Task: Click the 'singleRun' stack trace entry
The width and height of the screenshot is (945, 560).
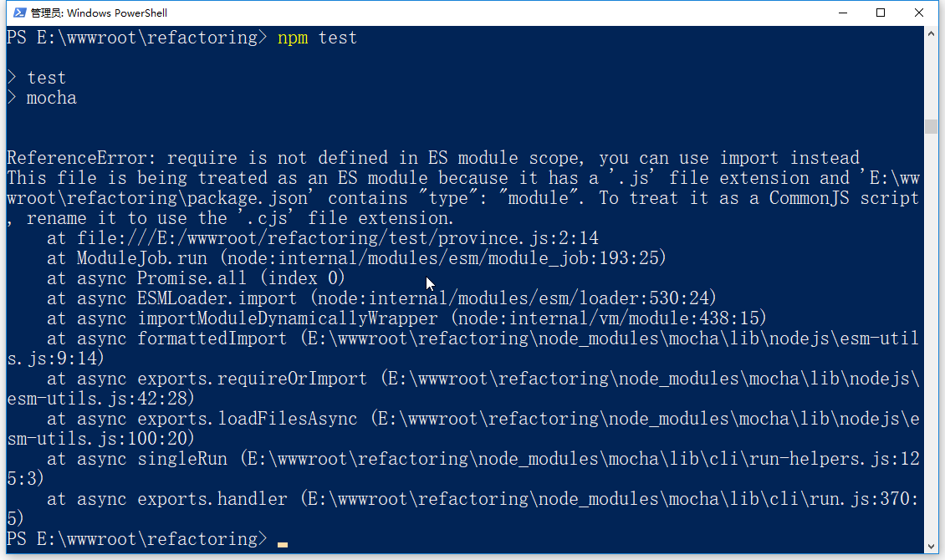Action: [x=186, y=459]
